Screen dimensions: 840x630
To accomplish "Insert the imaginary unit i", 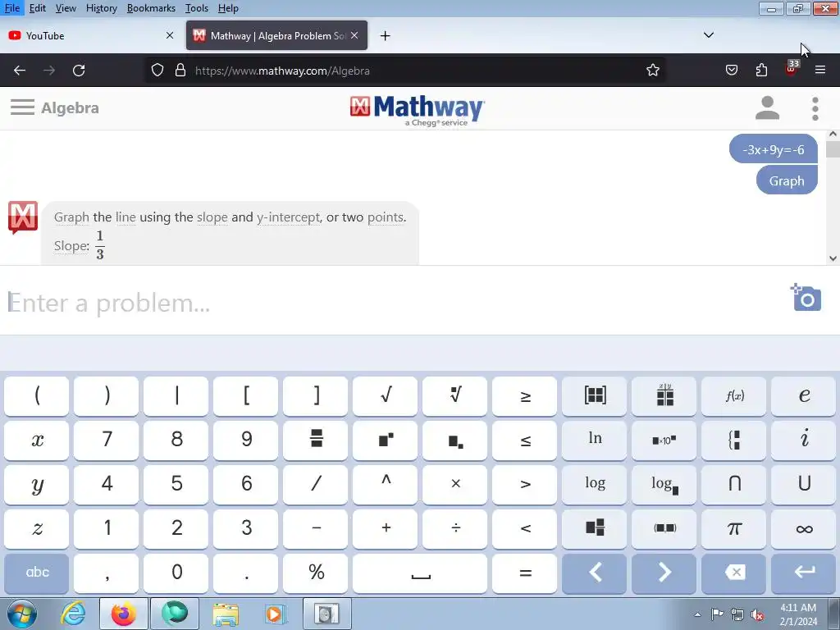I will [803, 441].
